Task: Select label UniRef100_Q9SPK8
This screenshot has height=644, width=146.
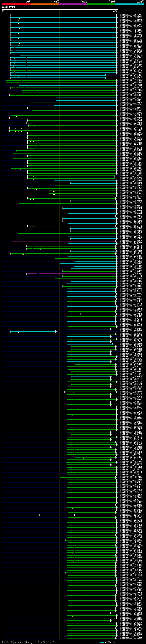Action: pyautogui.click(x=131, y=75)
